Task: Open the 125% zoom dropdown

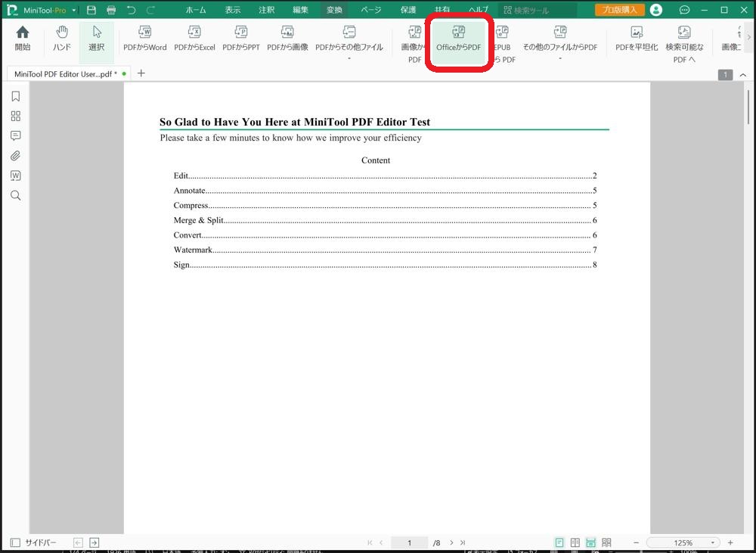Action: coord(712,543)
